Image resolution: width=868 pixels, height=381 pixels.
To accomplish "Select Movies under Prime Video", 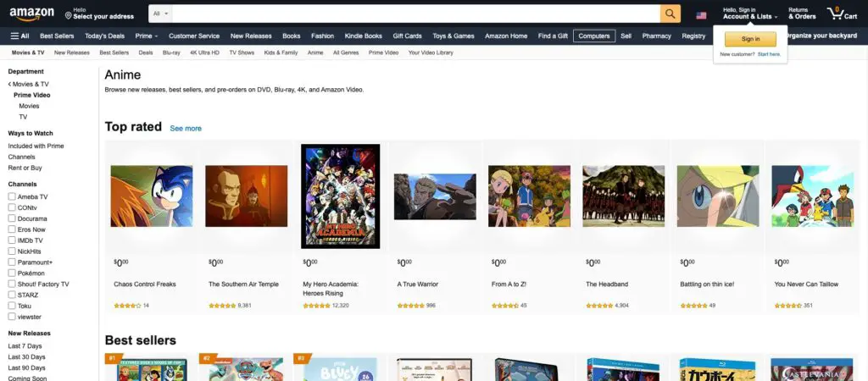I will [30, 106].
